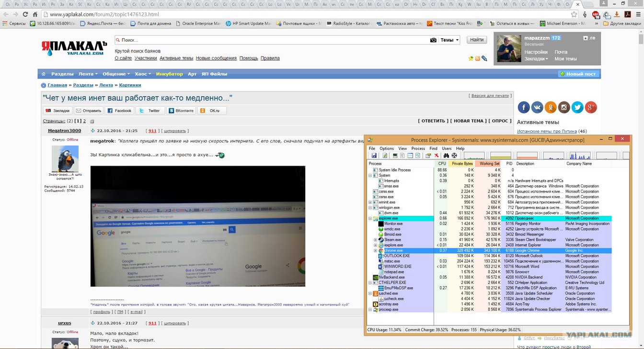Click the ОТВЕТИТЬ link
Viewport: 644px width, 349px height.
433,121
